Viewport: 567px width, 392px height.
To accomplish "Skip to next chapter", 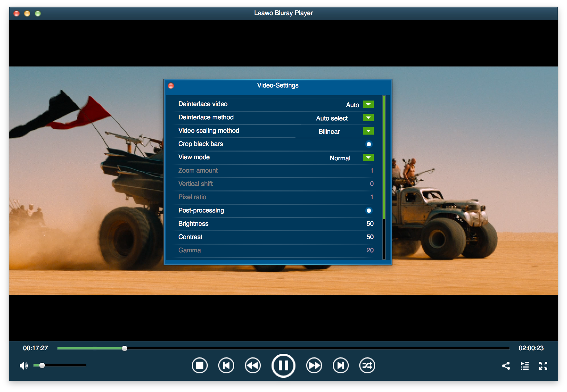I will pyautogui.click(x=340, y=365).
